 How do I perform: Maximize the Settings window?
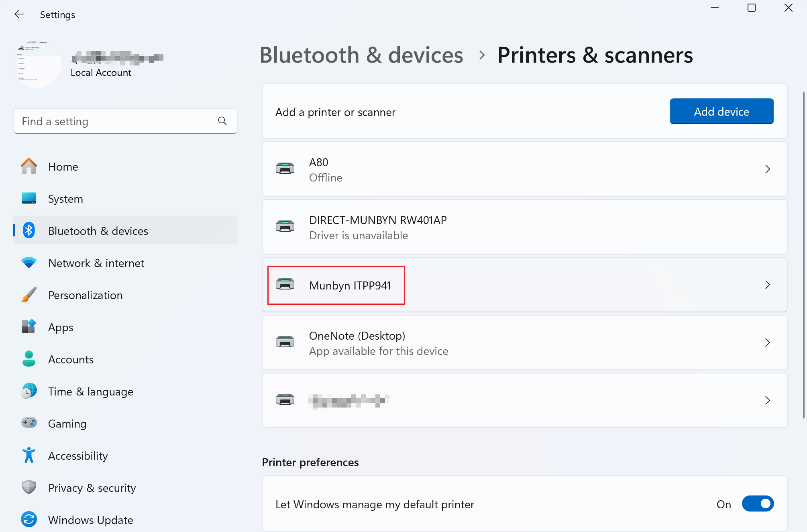(751, 8)
